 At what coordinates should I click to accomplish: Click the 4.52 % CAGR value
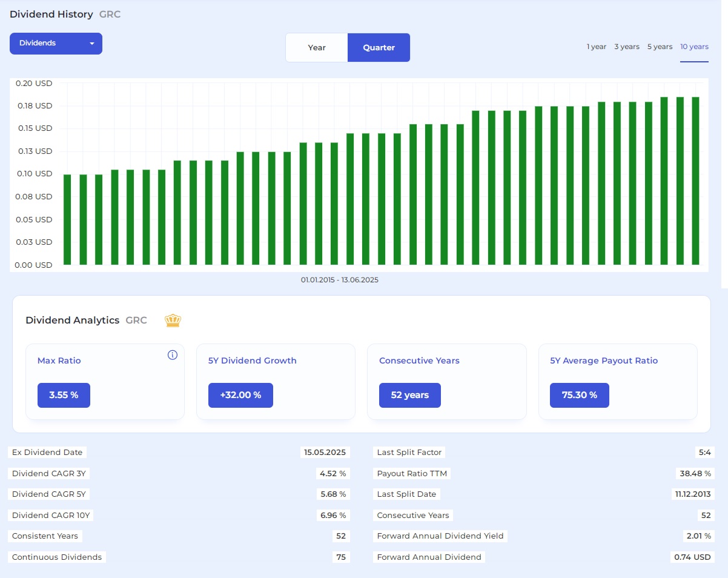pyautogui.click(x=333, y=473)
